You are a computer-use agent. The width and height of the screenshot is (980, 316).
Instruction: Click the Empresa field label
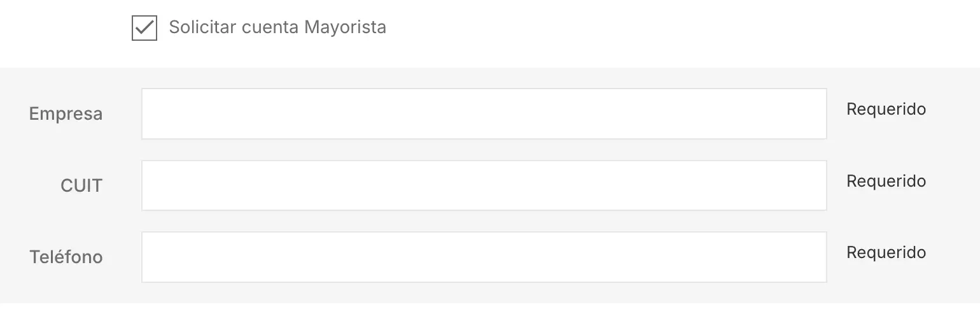66,114
